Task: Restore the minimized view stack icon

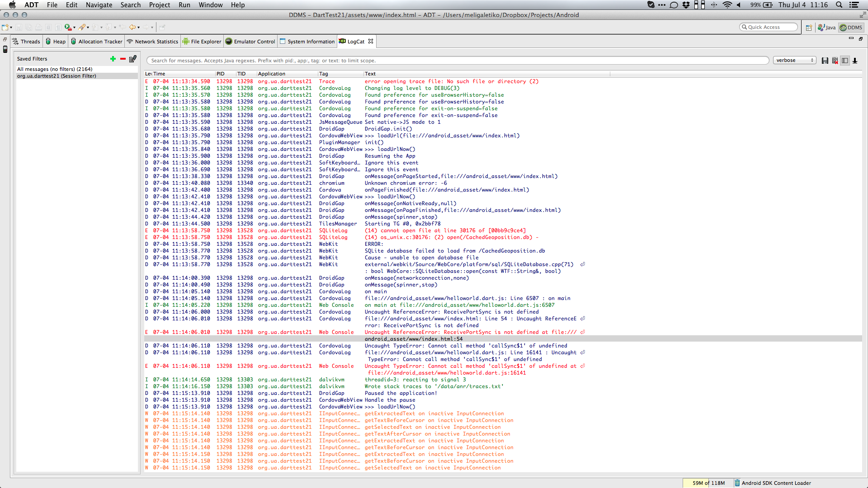Action: click(x=5, y=40)
